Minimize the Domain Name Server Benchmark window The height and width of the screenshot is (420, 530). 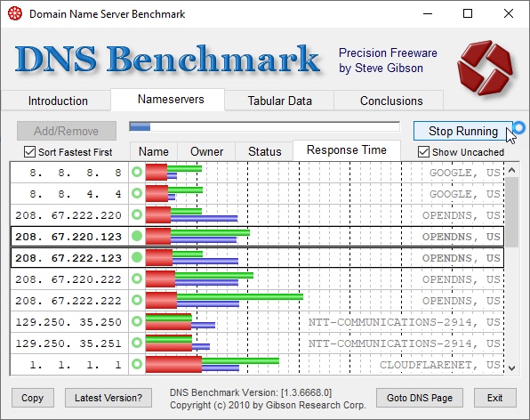click(428, 14)
